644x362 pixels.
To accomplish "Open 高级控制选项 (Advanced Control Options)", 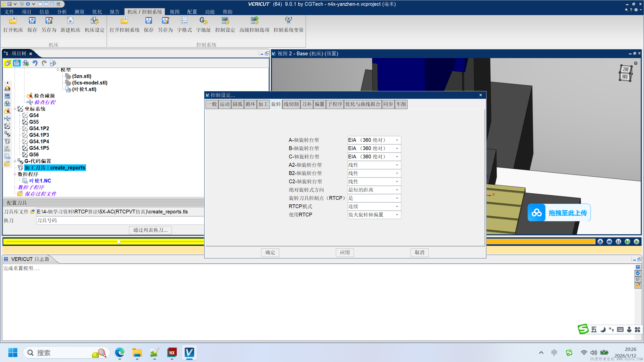I will pyautogui.click(x=254, y=21).
